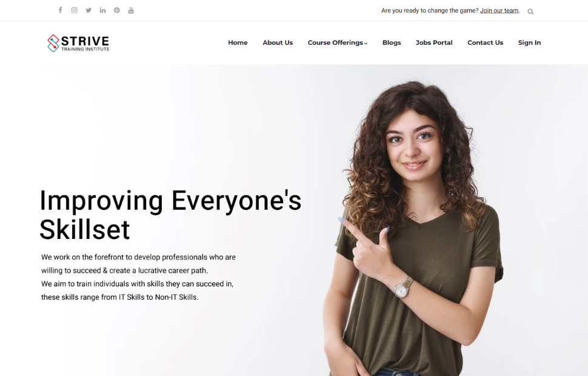Click the 'Improving Everyone's Skillset' heading
This screenshot has height=376, width=588.
(170, 215)
